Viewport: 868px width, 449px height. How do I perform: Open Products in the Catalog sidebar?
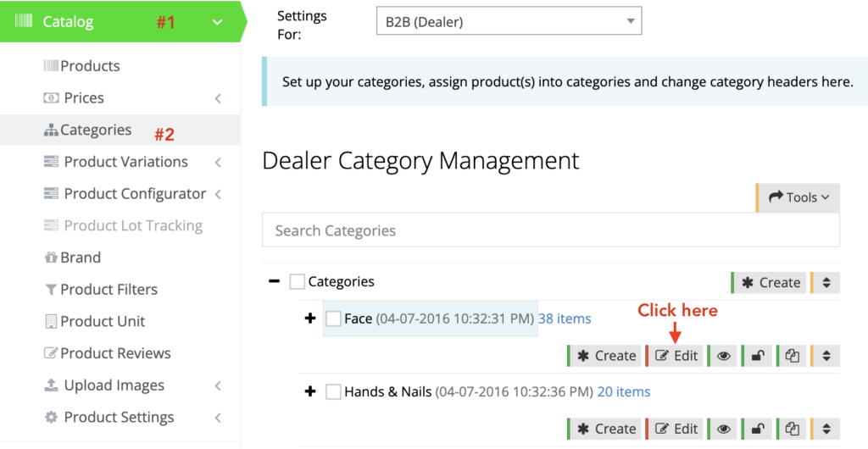click(x=90, y=66)
